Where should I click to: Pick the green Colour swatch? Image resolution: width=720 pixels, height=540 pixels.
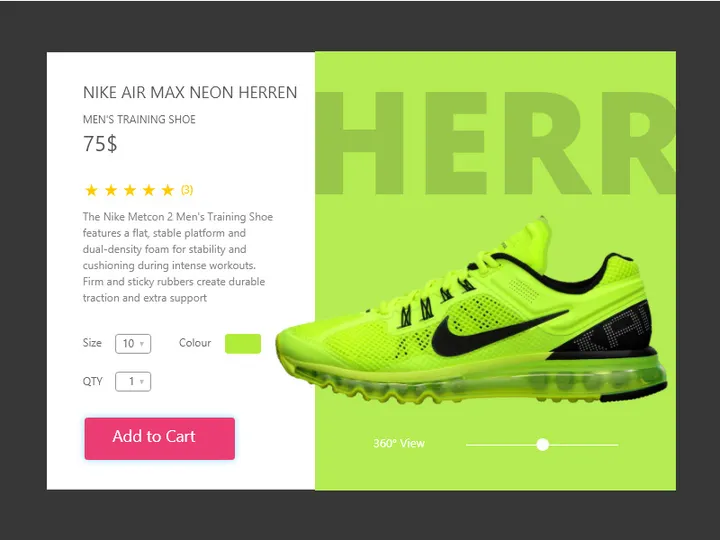click(243, 343)
